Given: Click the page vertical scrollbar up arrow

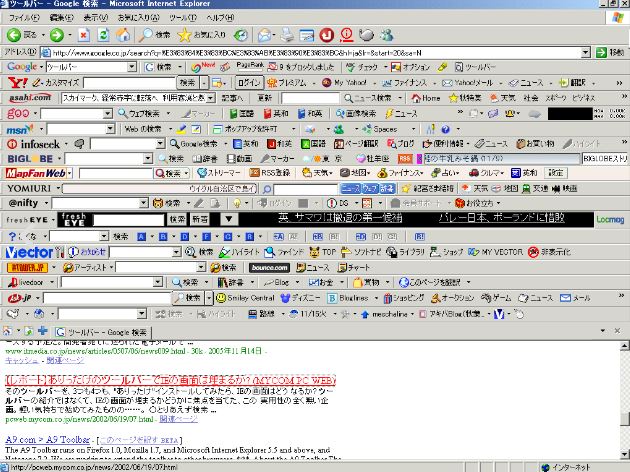Looking at the screenshot, I should 624,345.
